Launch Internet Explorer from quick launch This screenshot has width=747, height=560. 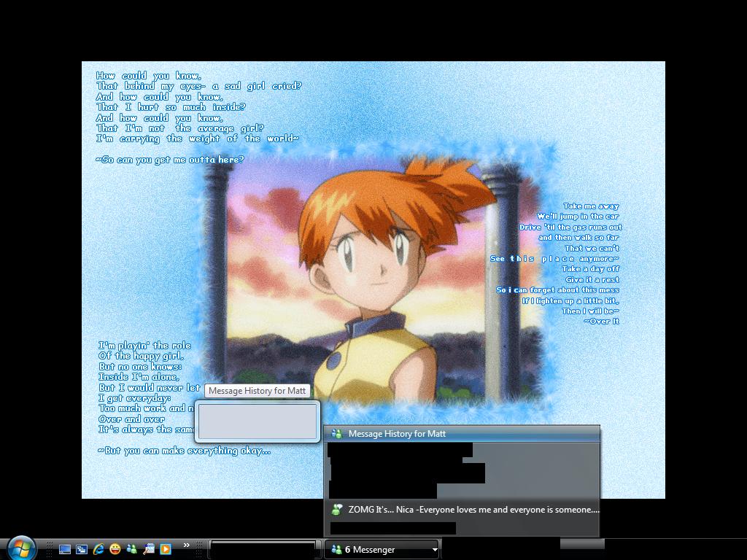[x=98, y=549]
